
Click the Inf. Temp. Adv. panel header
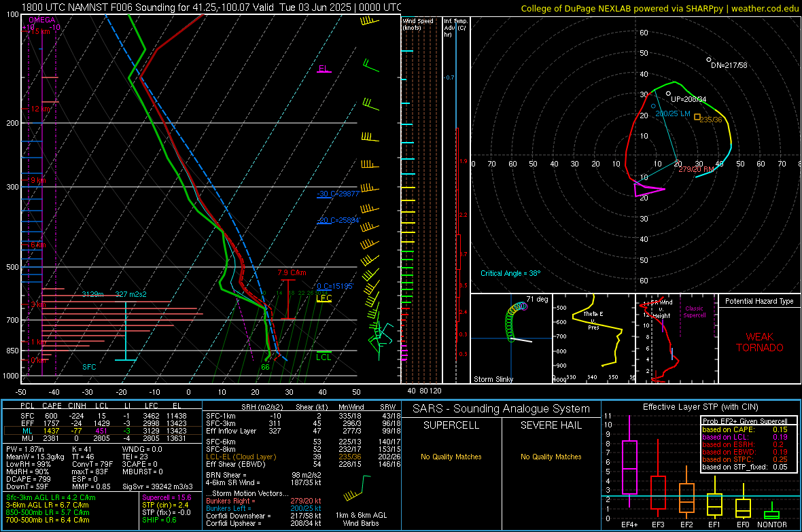455,28
